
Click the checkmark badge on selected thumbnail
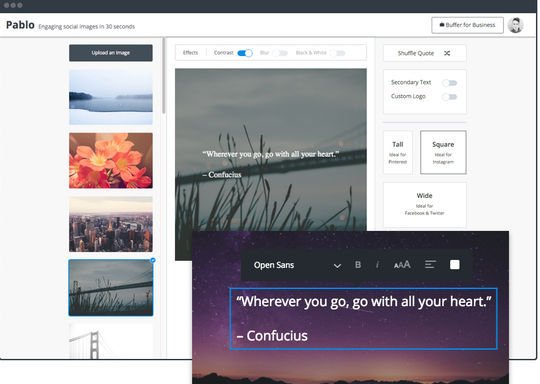pyautogui.click(x=153, y=260)
